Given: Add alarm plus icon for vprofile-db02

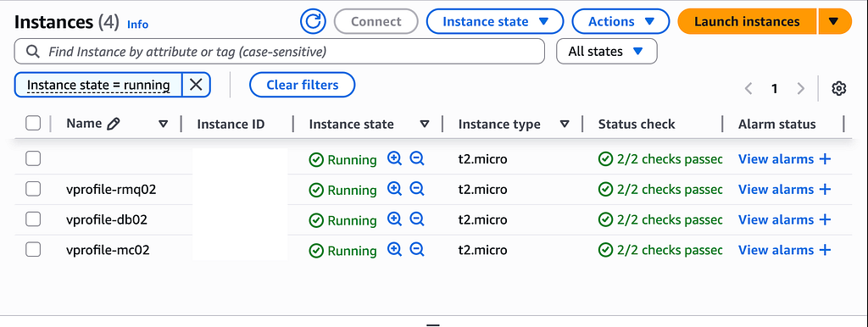Looking at the screenshot, I should [825, 220].
